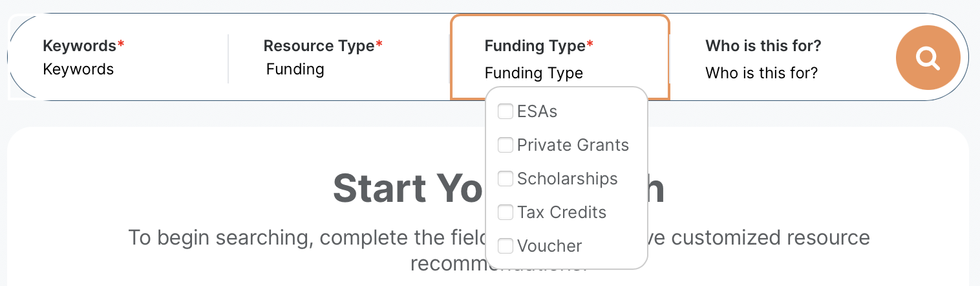Toggle the Voucher checkbox
Viewport: 980px width, 286px height.
coord(506,246)
